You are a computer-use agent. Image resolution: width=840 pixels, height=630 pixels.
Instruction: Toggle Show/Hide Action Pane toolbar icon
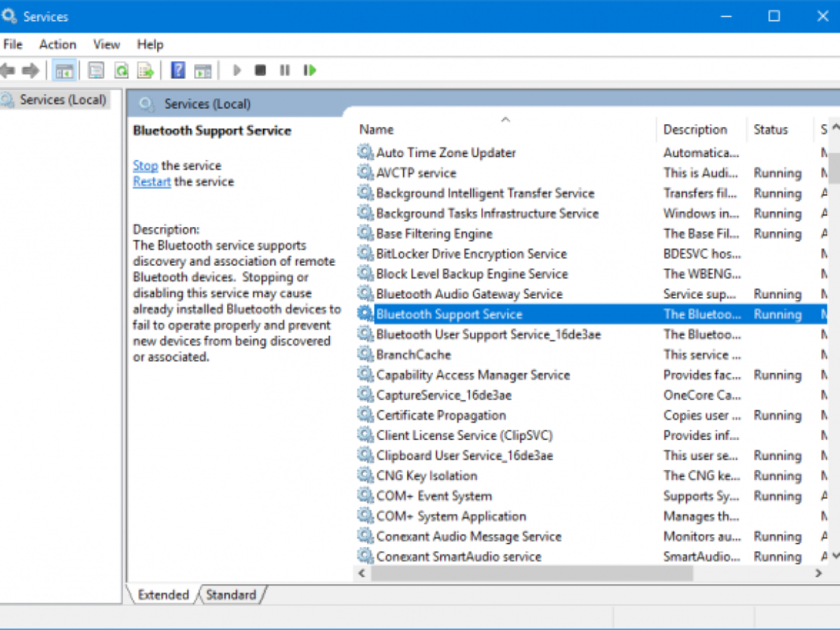click(203, 71)
